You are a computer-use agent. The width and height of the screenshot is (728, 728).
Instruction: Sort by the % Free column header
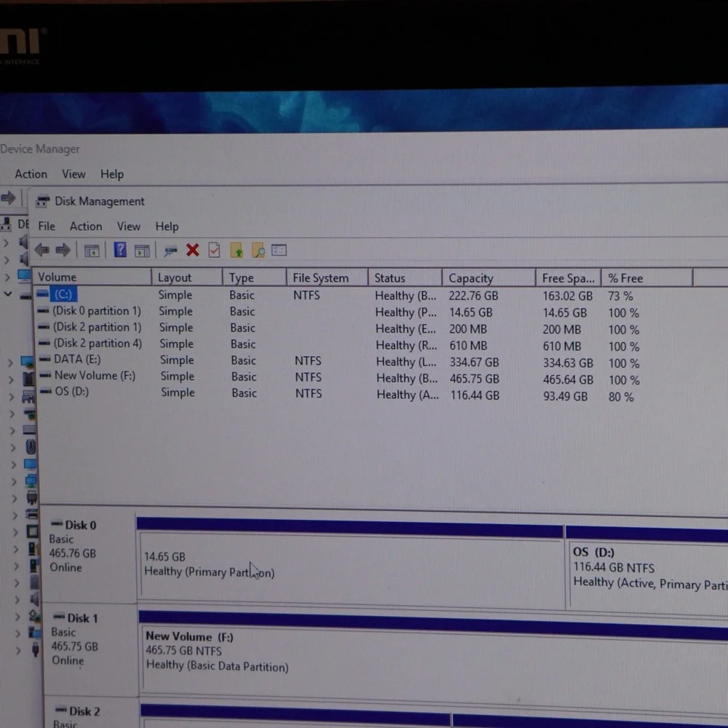click(x=625, y=278)
